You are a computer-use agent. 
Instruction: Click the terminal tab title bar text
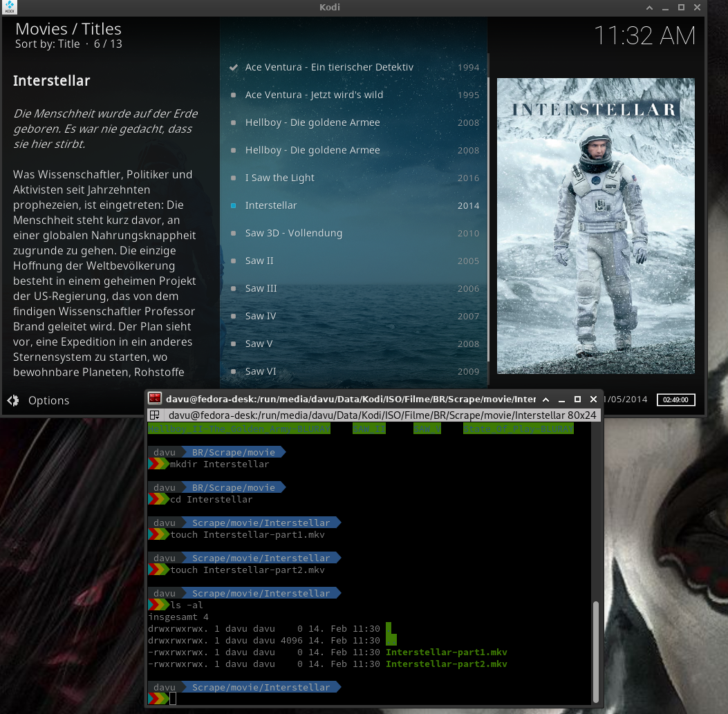pyautogui.click(x=382, y=415)
